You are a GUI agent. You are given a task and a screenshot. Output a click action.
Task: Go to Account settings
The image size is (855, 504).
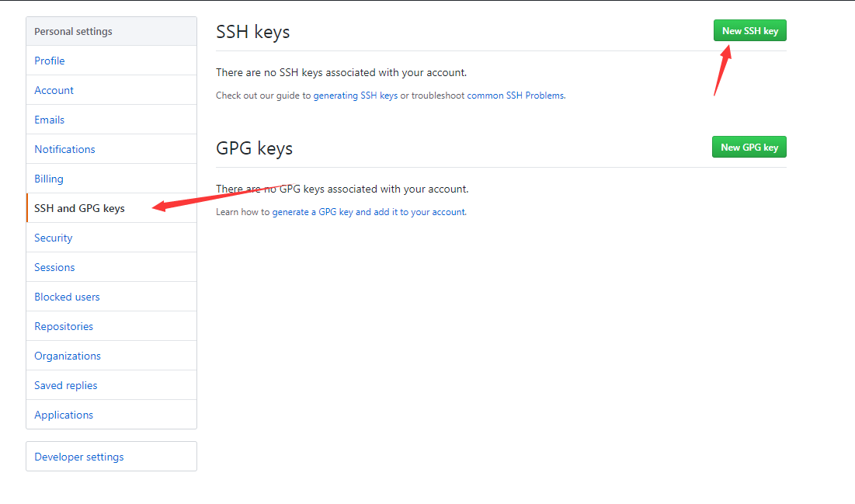tap(54, 90)
